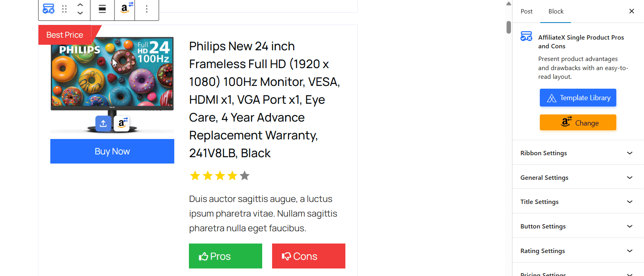Click the blue upload image icon
This screenshot has height=276, width=644.
103,124
